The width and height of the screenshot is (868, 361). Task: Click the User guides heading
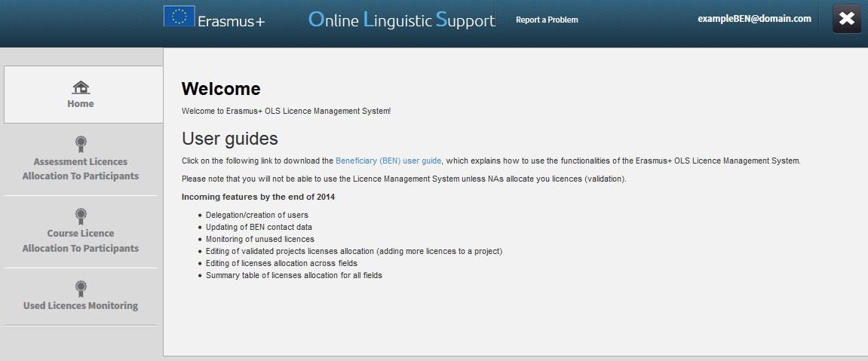[230, 138]
